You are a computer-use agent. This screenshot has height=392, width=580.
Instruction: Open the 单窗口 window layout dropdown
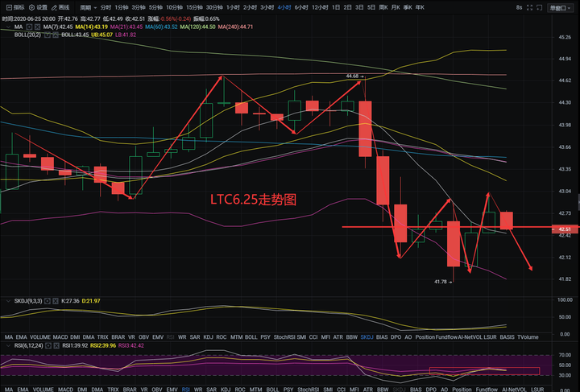pyautogui.click(x=560, y=8)
